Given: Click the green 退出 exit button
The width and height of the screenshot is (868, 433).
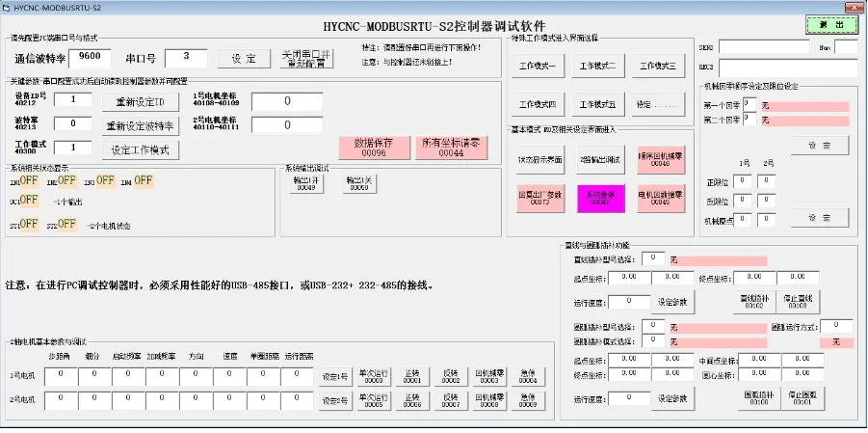Looking at the screenshot, I should pos(831,25).
